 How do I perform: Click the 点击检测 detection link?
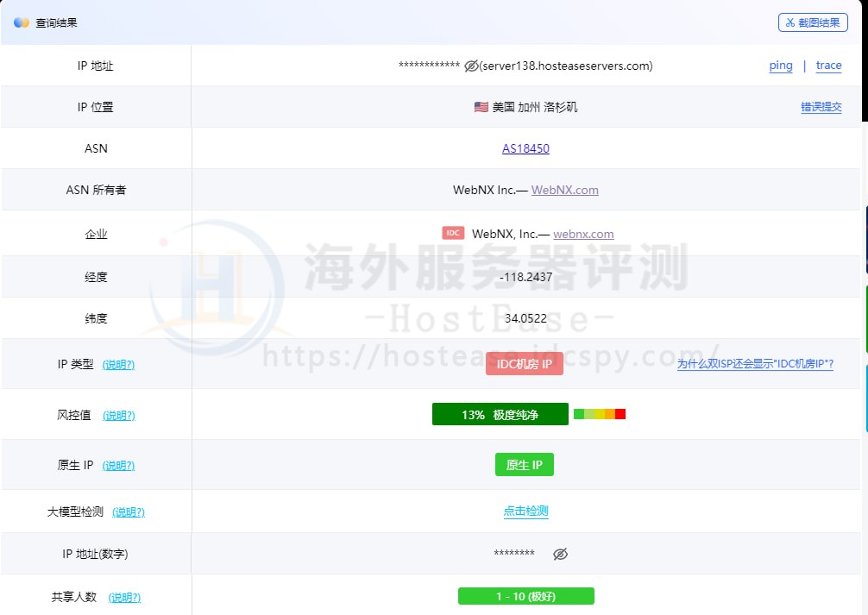pos(525,511)
